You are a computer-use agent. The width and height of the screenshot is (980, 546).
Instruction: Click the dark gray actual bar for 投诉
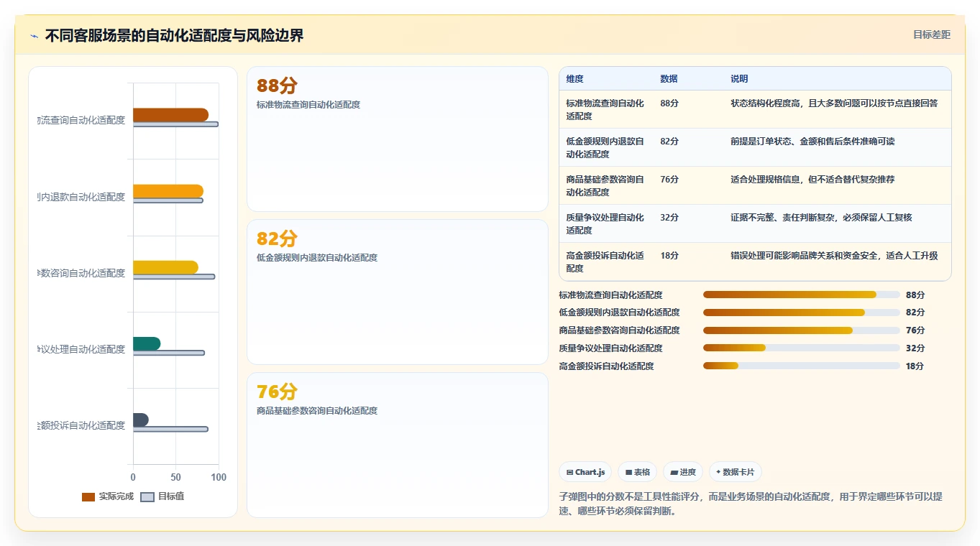click(x=141, y=420)
